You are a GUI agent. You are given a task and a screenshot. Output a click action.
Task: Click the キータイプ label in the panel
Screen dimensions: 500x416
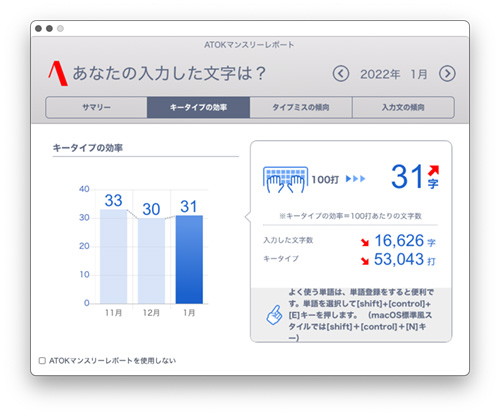[x=281, y=259]
